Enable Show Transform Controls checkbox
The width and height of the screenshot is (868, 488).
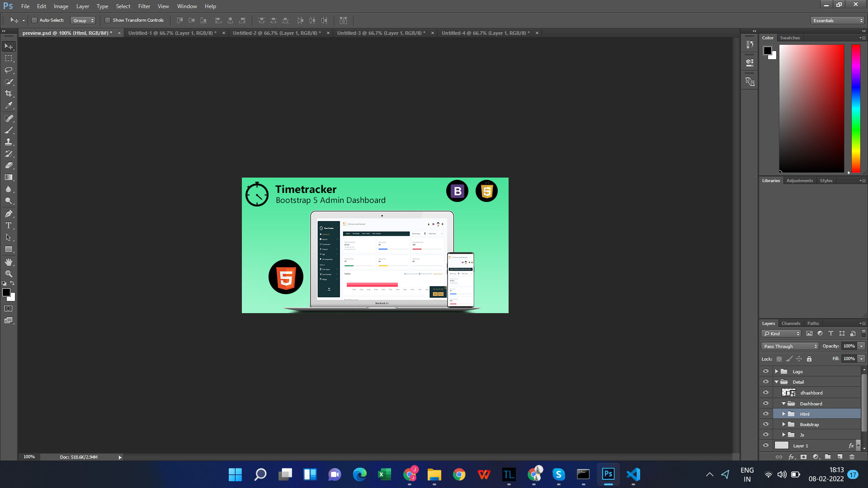[108, 20]
